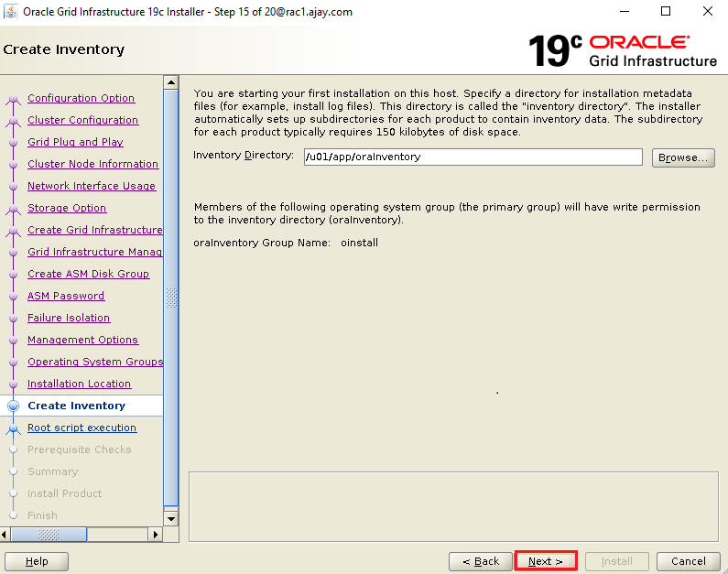
Task: Minimize the installer window
Action: click(625, 11)
